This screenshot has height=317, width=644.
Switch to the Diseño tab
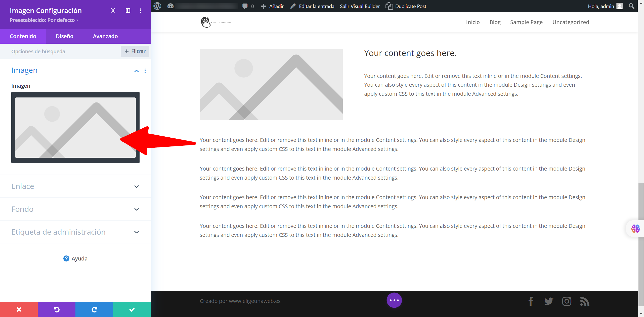(x=65, y=36)
